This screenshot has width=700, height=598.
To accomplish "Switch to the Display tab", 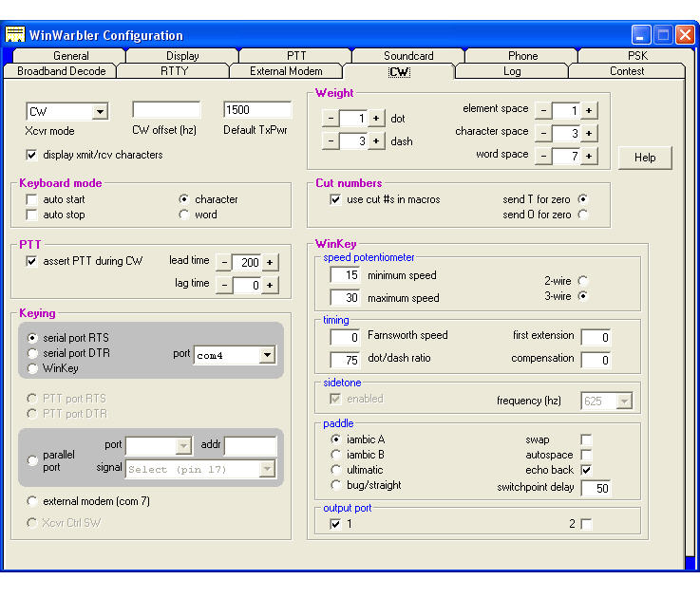I will (x=182, y=56).
